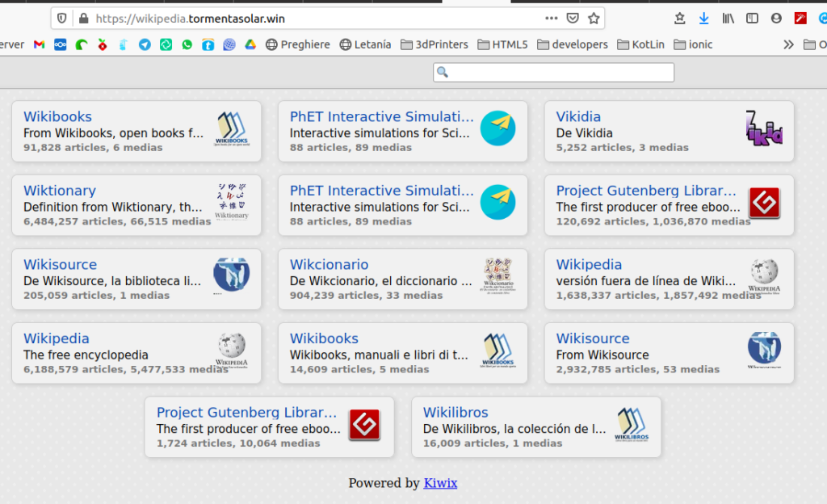Open Wikisource with 2,932,785 articles
827x504 pixels.
pyautogui.click(x=669, y=353)
